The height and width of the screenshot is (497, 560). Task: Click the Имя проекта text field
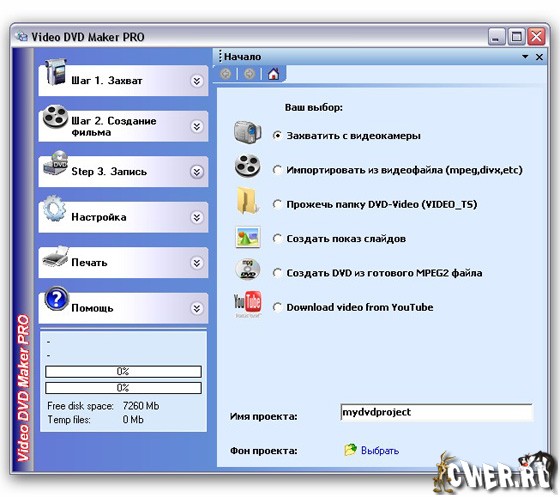pyautogui.click(x=436, y=412)
